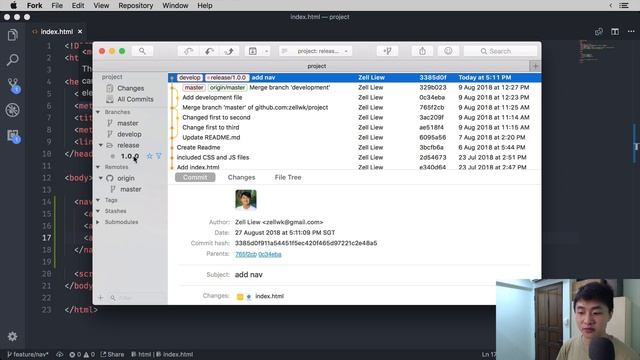Select 1.0.0 release branch

click(129, 156)
